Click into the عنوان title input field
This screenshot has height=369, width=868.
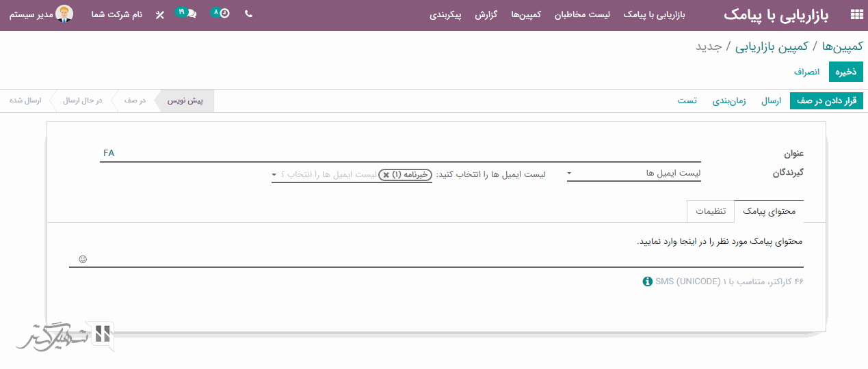[400, 153]
